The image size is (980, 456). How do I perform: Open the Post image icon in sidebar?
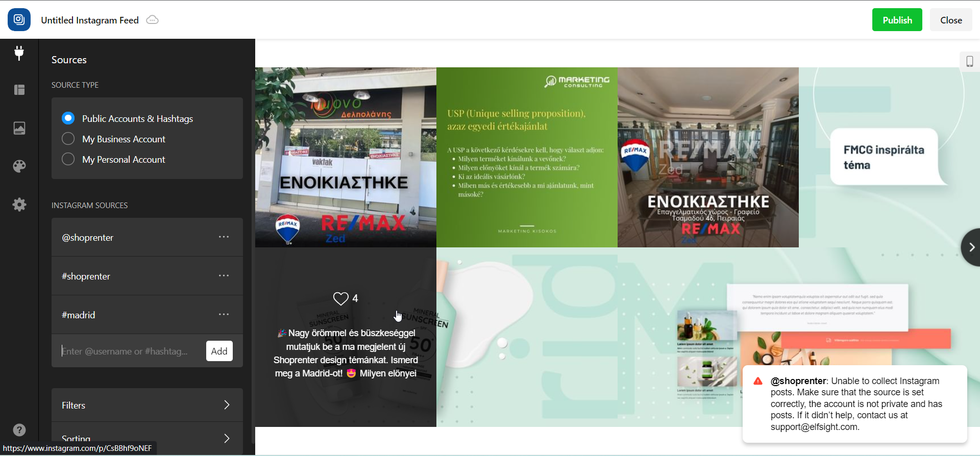[19, 128]
